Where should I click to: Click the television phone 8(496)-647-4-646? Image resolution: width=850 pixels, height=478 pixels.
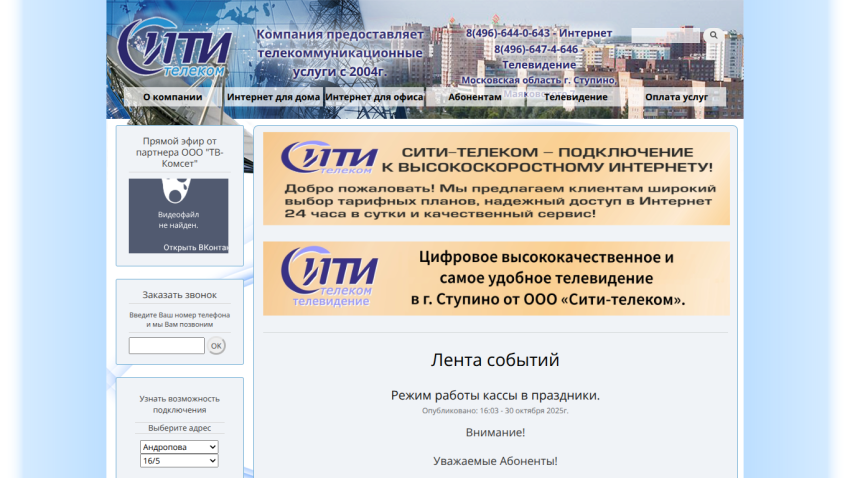pos(536,49)
